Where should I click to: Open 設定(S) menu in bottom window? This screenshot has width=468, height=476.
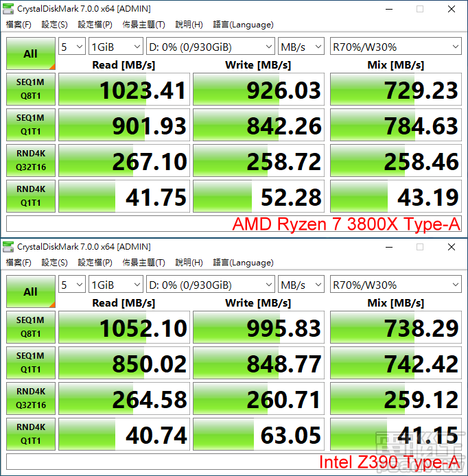click(55, 263)
